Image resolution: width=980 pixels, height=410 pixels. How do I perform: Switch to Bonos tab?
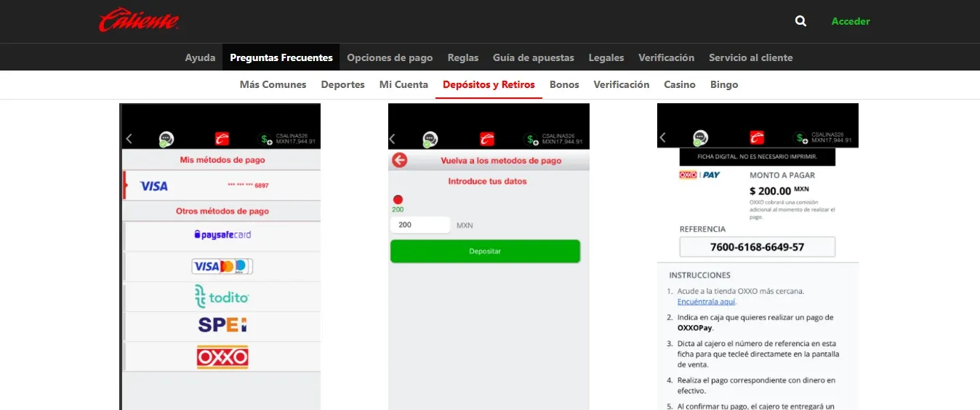564,84
